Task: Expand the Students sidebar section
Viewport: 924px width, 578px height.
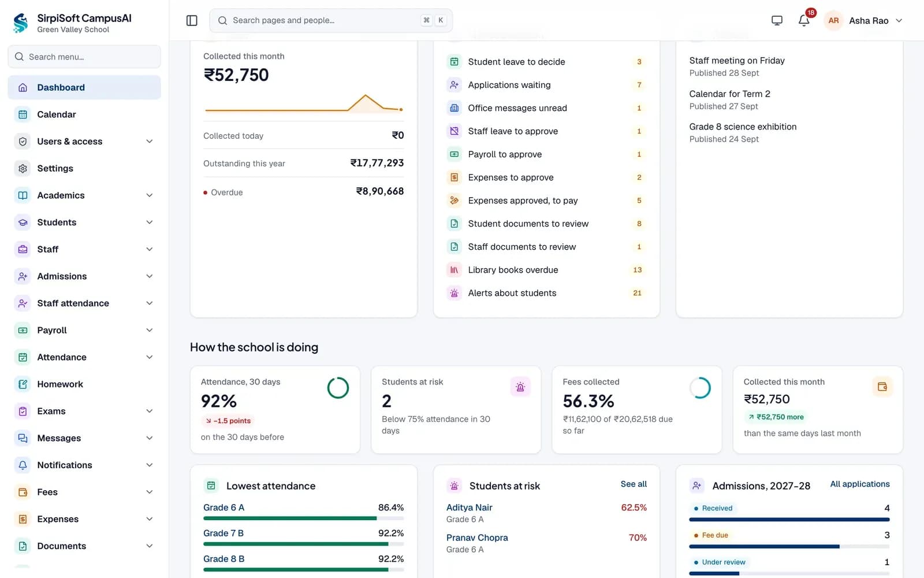Action: pyautogui.click(x=84, y=223)
